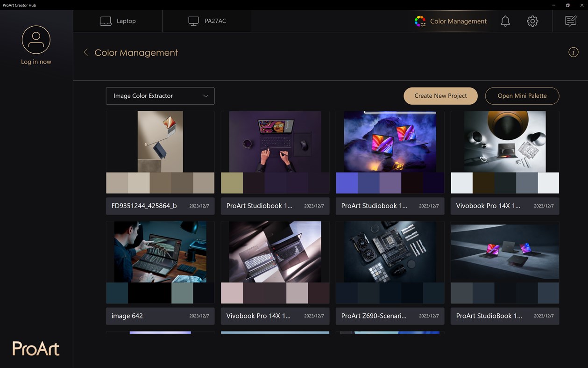Switch to the Laptop tab
This screenshot has height=368, width=588.
coord(118,21)
